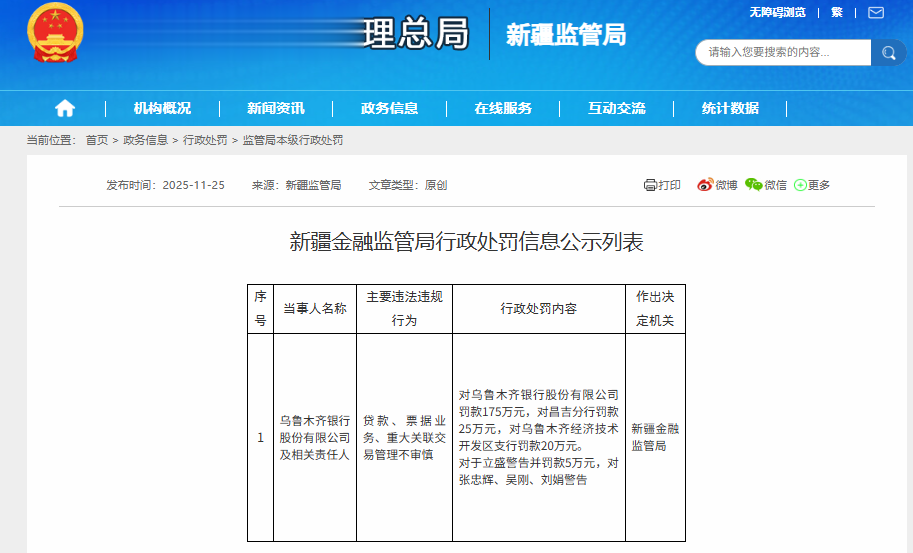Open the 新闻资讯 menu
Screen dimensions: 913x553
(276, 108)
